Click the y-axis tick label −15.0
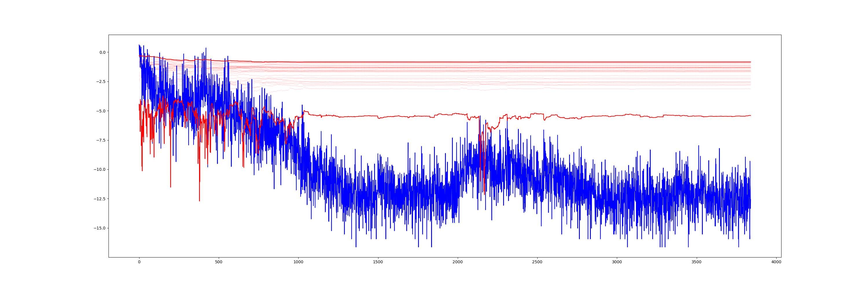This screenshot has height=289, width=868. 100,228
